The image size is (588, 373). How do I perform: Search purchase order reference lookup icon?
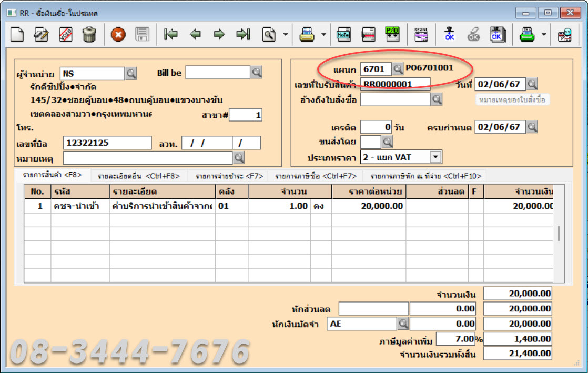click(437, 99)
